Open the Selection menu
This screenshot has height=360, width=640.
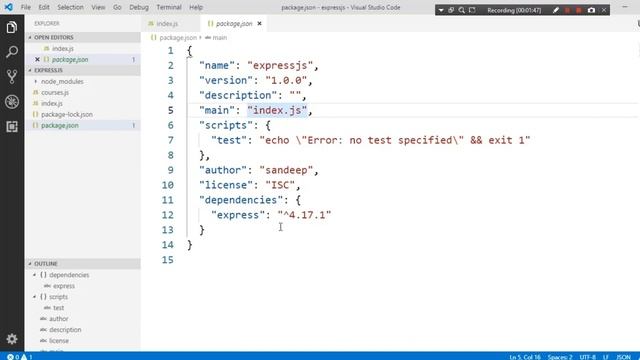[x=70, y=7]
